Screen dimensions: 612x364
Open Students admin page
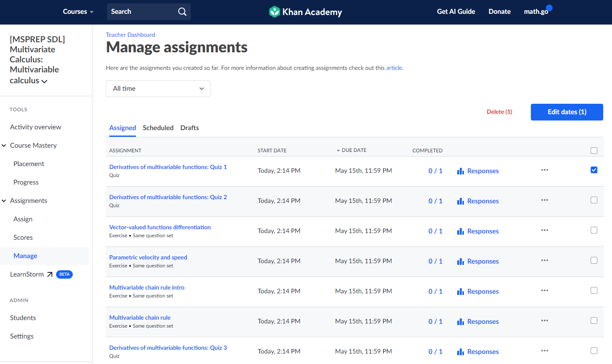pyautogui.click(x=23, y=318)
